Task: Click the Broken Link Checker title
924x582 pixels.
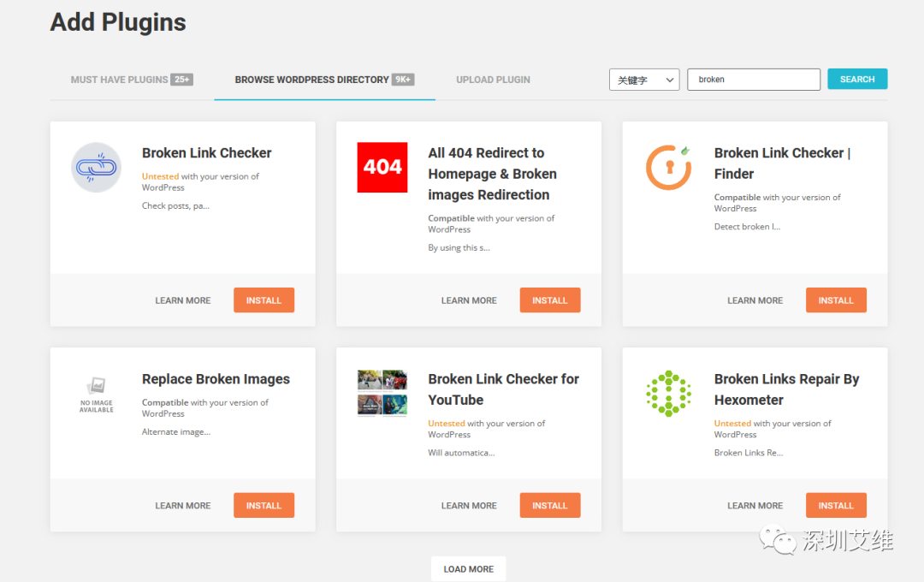Action: point(207,153)
